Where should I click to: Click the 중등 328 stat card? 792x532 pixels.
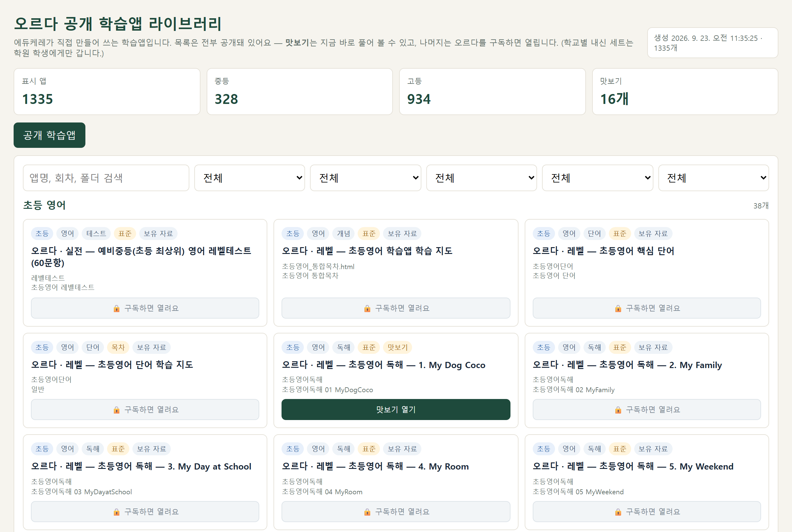point(300,92)
